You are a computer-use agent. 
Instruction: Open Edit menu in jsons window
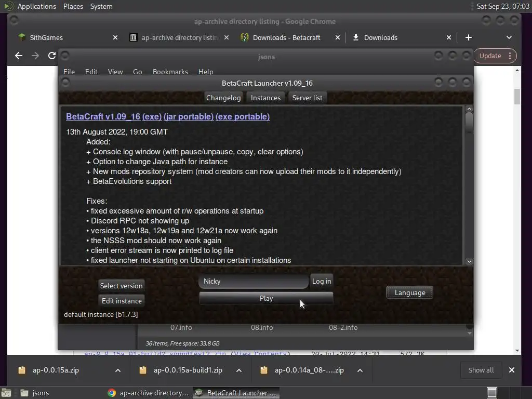pos(91,72)
